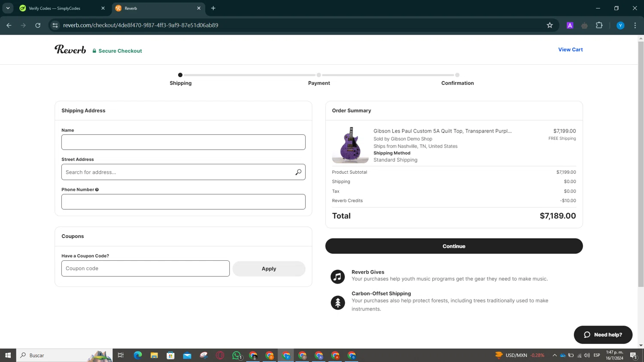644x362 pixels.
Task: Open the Chrome profile Y avatar
Action: 620,25
